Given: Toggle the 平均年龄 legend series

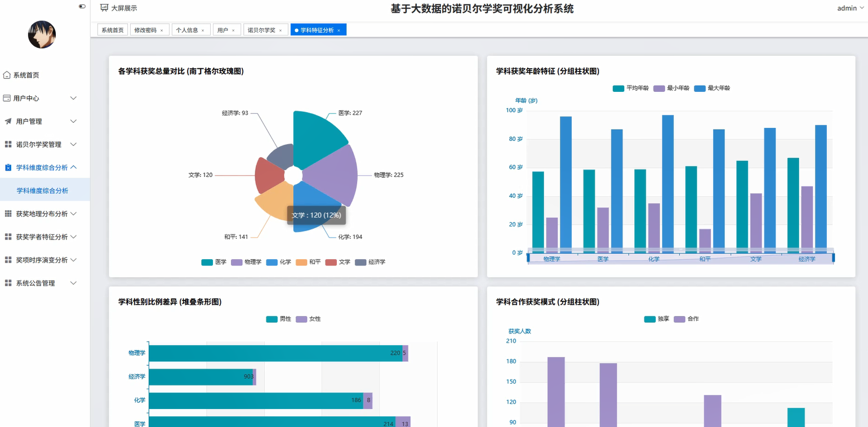Looking at the screenshot, I should click(631, 88).
